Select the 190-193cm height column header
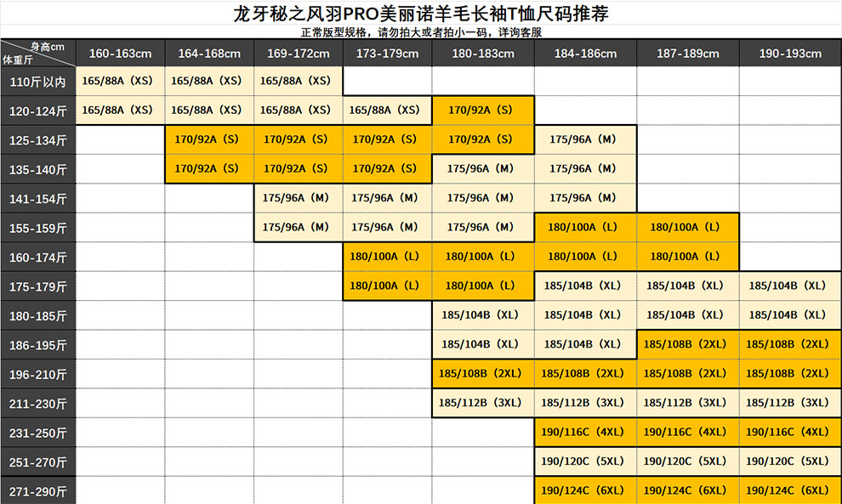842x504 pixels. [790, 54]
